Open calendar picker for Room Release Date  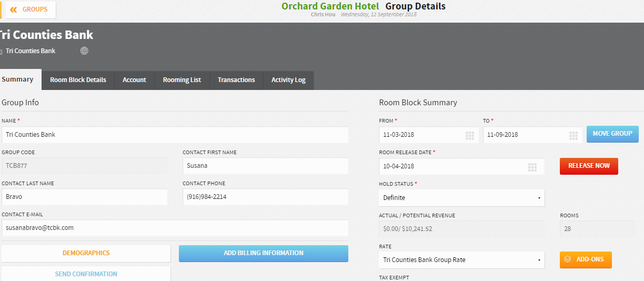[532, 167]
